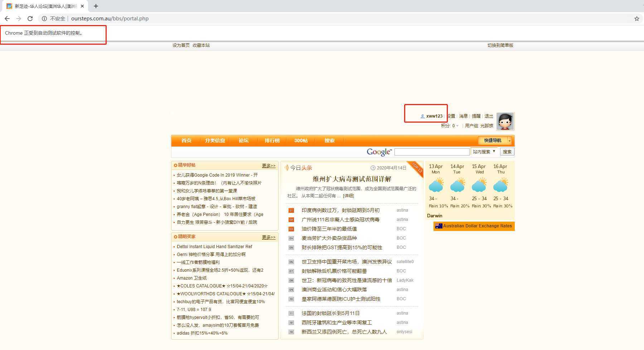Open post Dettol Instant Liquid Hand Sanitizer Ref

pyautogui.click(x=214, y=247)
